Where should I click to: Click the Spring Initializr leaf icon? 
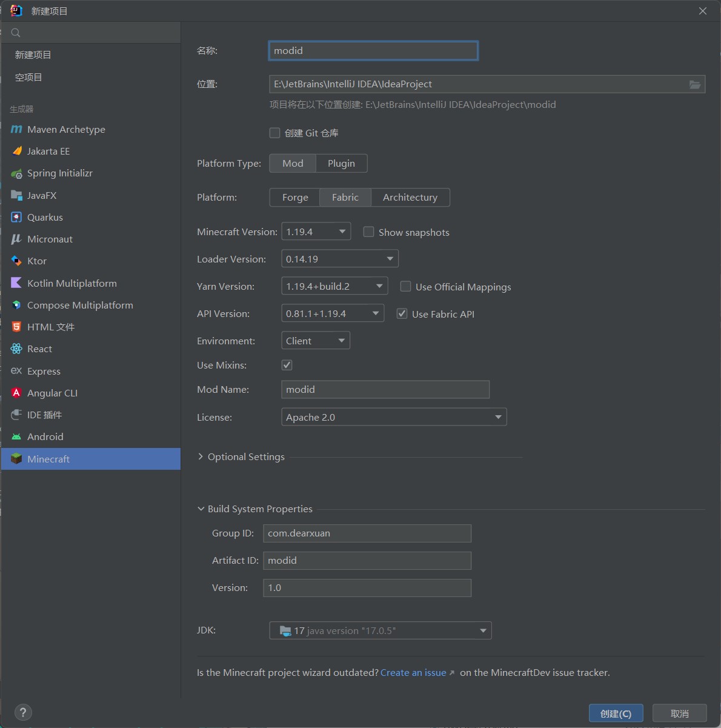(x=16, y=173)
